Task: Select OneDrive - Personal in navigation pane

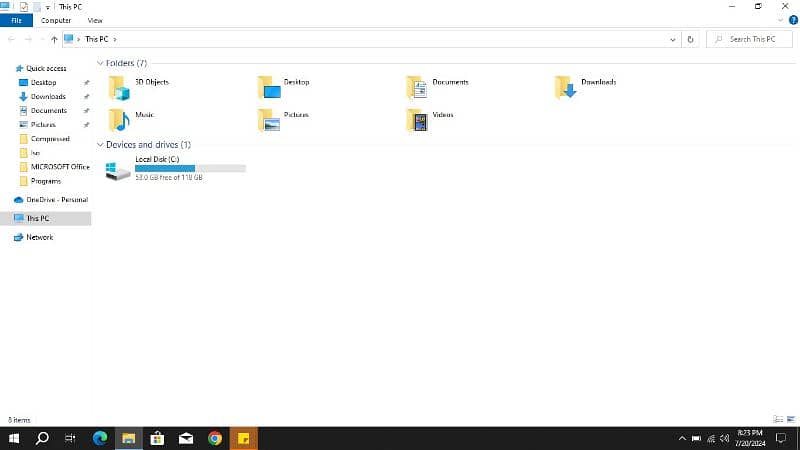Action: 56,200
